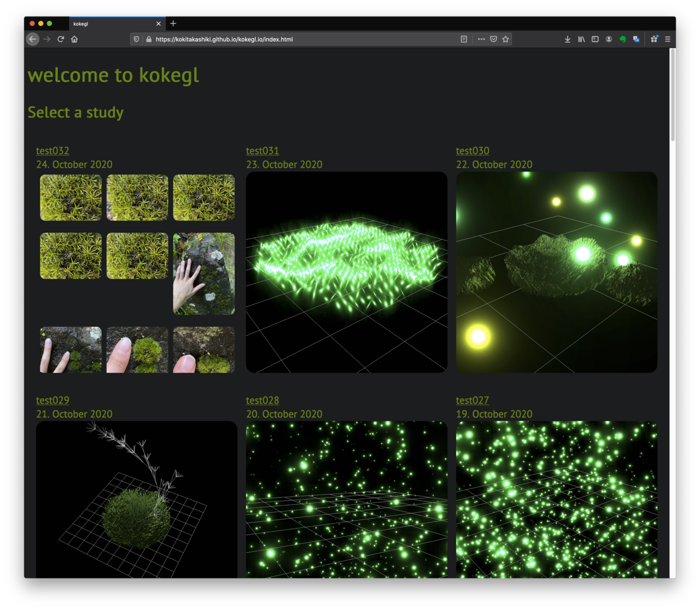
Task: Bookmark this page with the star
Action: (505, 39)
